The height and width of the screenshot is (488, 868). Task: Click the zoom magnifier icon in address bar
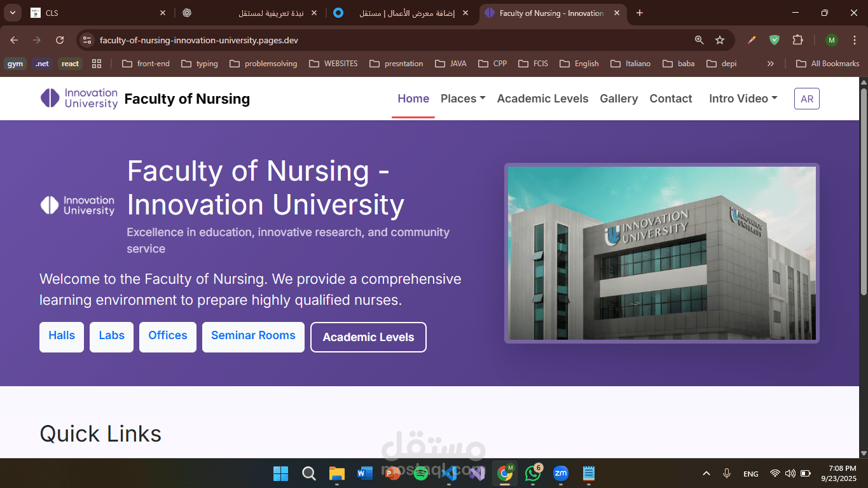[x=699, y=40]
